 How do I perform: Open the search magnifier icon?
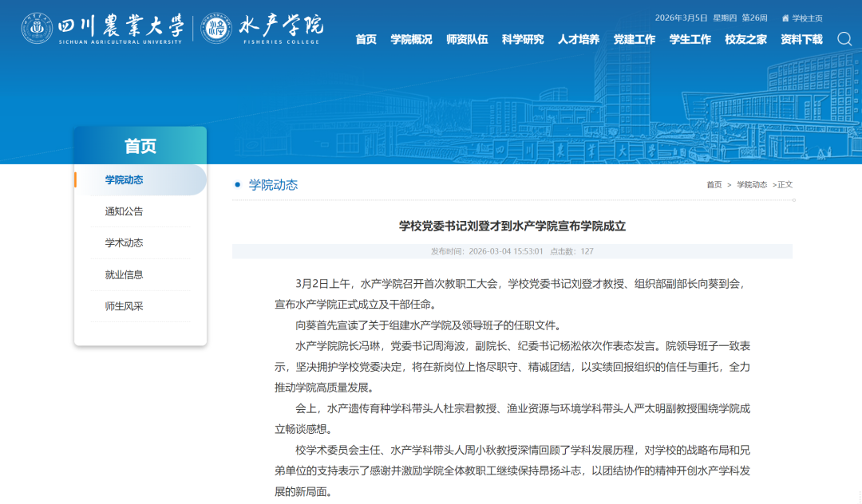[844, 38]
